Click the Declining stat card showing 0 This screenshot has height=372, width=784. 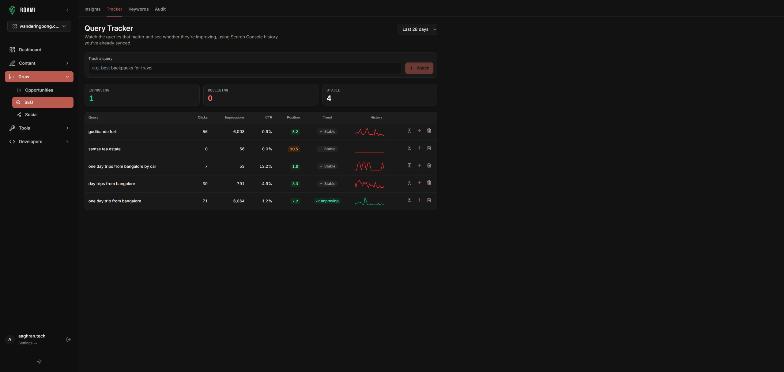pos(260,95)
